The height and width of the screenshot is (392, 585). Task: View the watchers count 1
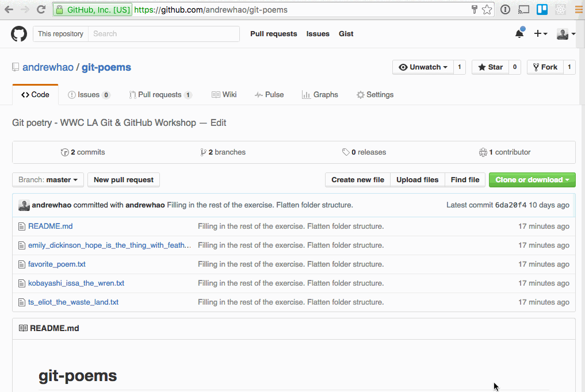click(x=459, y=67)
